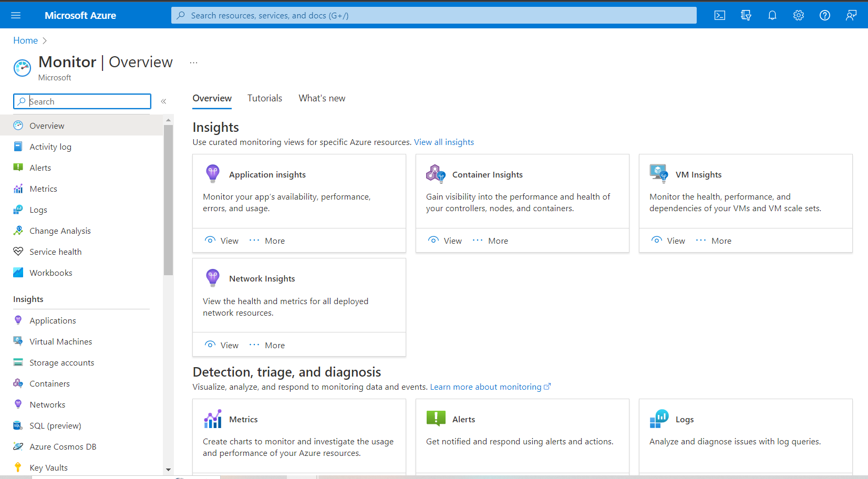This screenshot has width=868, height=479.
Task: Open the Help question mark icon
Action: [825, 15]
